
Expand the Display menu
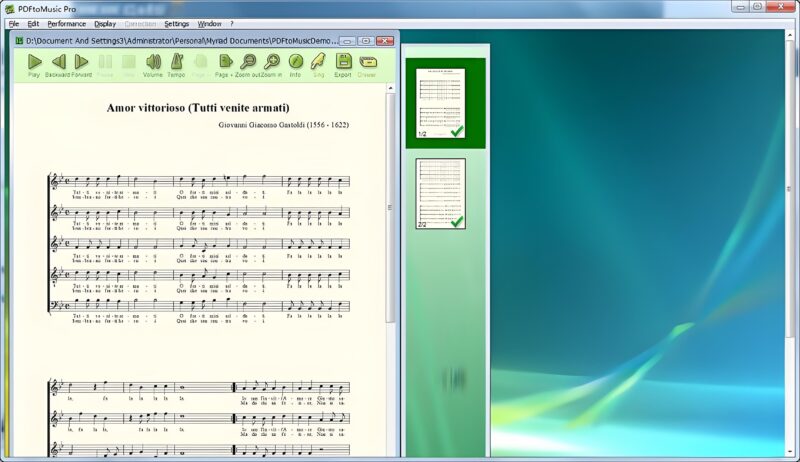pyautogui.click(x=104, y=23)
